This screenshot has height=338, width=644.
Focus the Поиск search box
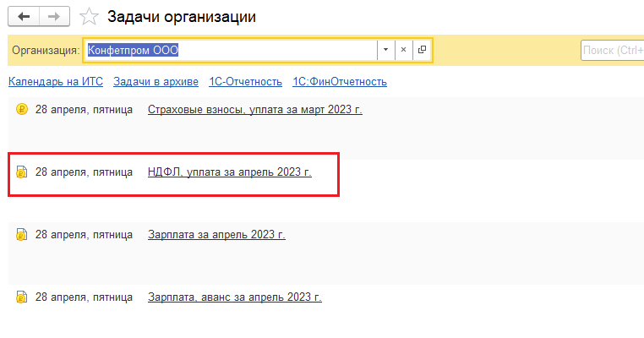(x=613, y=50)
